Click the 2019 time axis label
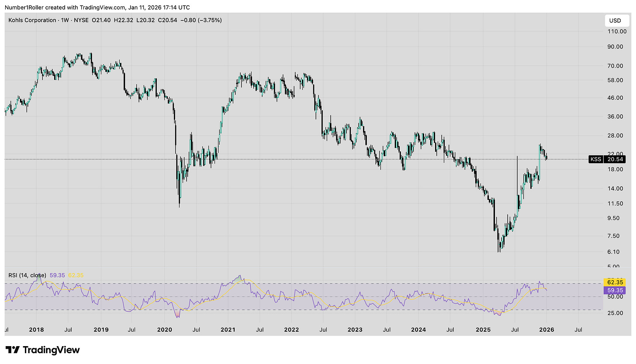The width and height of the screenshot is (636, 364). point(101,330)
